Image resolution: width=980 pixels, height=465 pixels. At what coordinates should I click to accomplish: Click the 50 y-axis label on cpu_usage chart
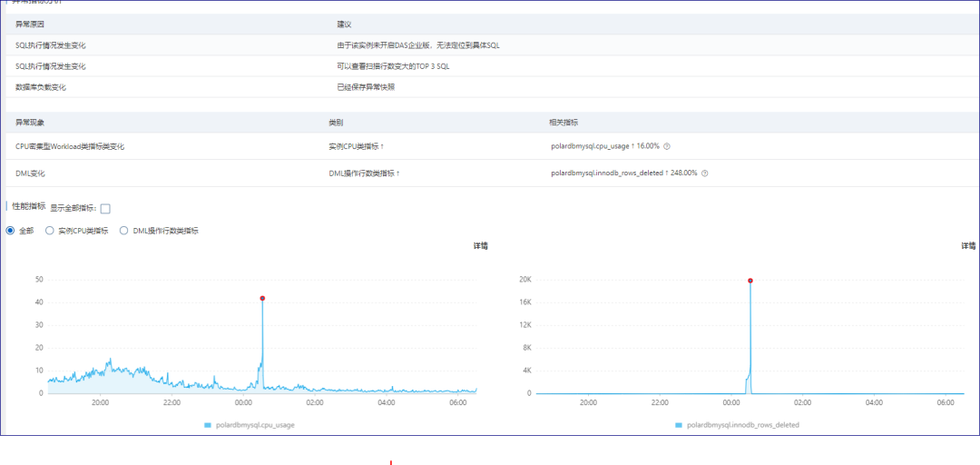[39, 280]
